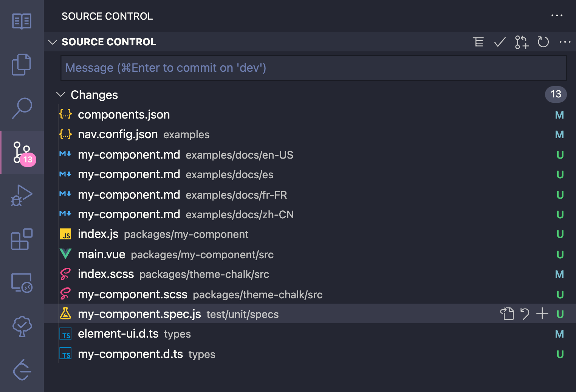The width and height of the screenshot is (576, 392).
Task: Collapse the Changes group
Action: (x=60, y=94)
